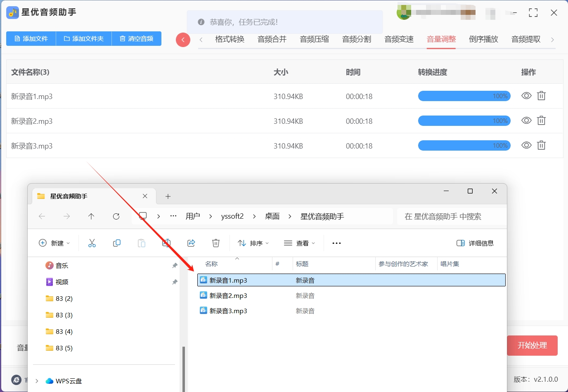Click the 清空音频 button
Viewport: 568px width, 392px height.
coord(137,39)
